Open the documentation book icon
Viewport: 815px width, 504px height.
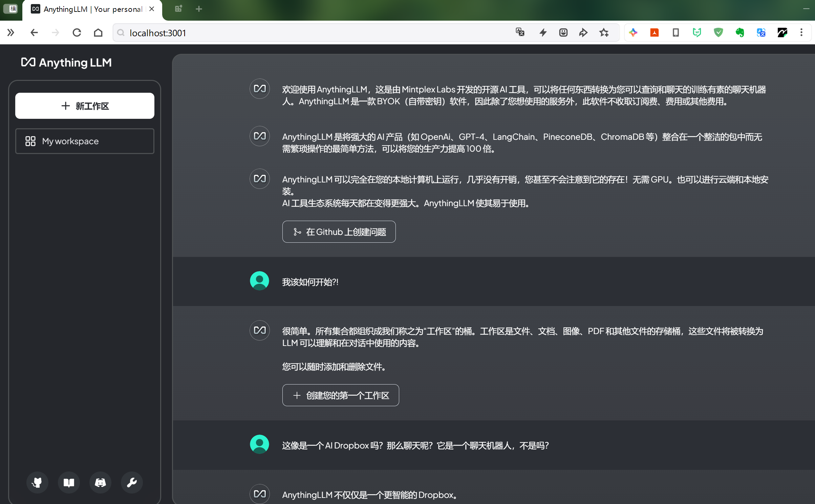[x=69, y=482]
